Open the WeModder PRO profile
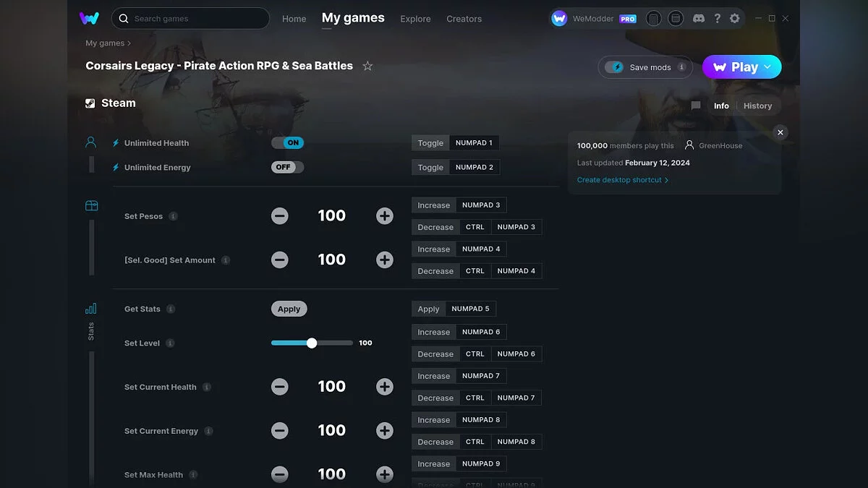868x488 pixels. [594, 19]
